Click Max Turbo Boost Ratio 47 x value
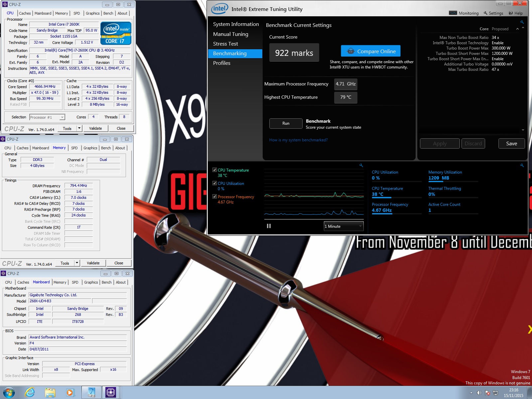 tap(495, 69)
